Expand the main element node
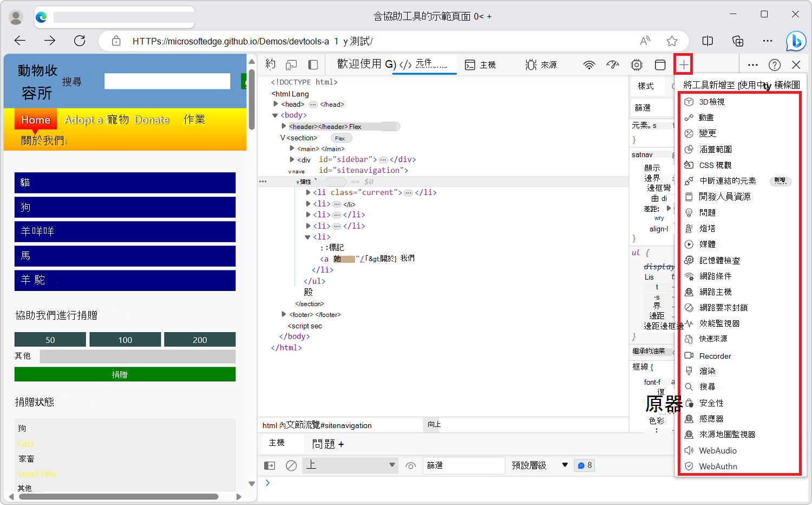Viewport: 812px width, 505px height. (x=292, y=148)
